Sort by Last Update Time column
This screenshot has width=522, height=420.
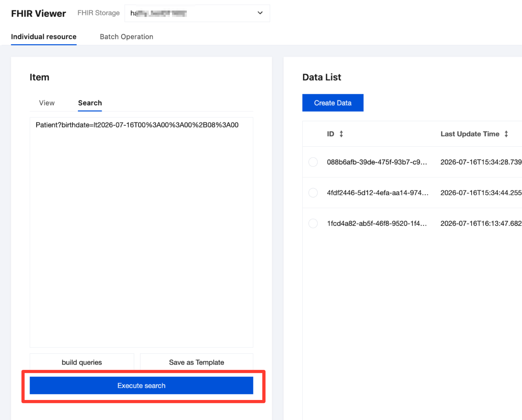pyautogui.click(x=506, y=134)
